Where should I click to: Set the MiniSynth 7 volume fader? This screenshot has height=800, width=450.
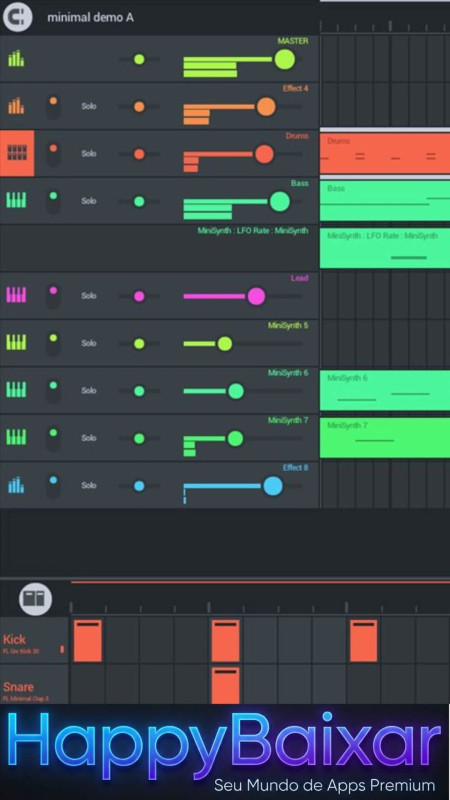click(x=235, y=438)
